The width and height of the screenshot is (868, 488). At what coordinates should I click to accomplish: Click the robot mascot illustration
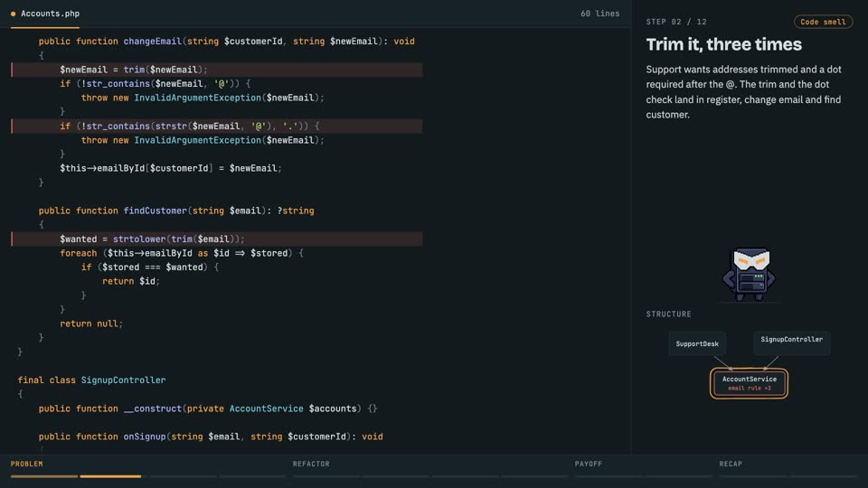tap(749, 274)
